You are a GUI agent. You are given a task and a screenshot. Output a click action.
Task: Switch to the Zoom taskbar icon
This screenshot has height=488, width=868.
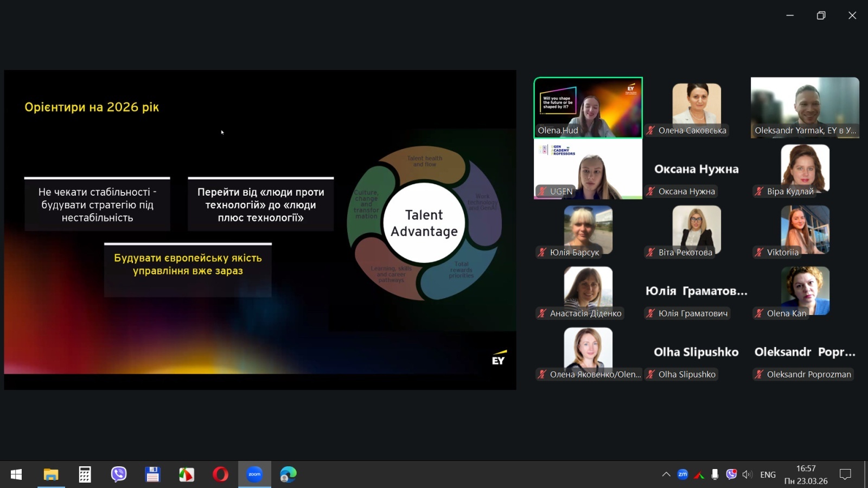click(254, 474)
